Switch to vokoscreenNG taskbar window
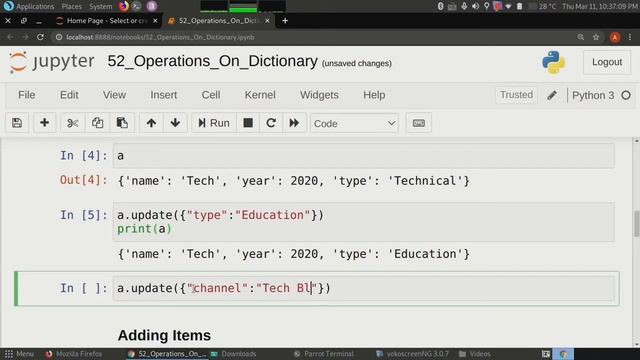640x360 pixels. (x=412, y=354)
